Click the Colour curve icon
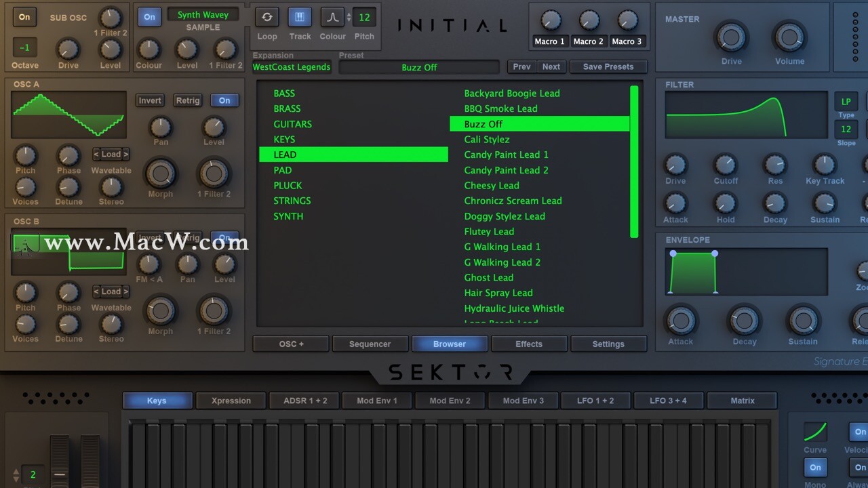This screenshot has width=868, height=488. (332, 17)
